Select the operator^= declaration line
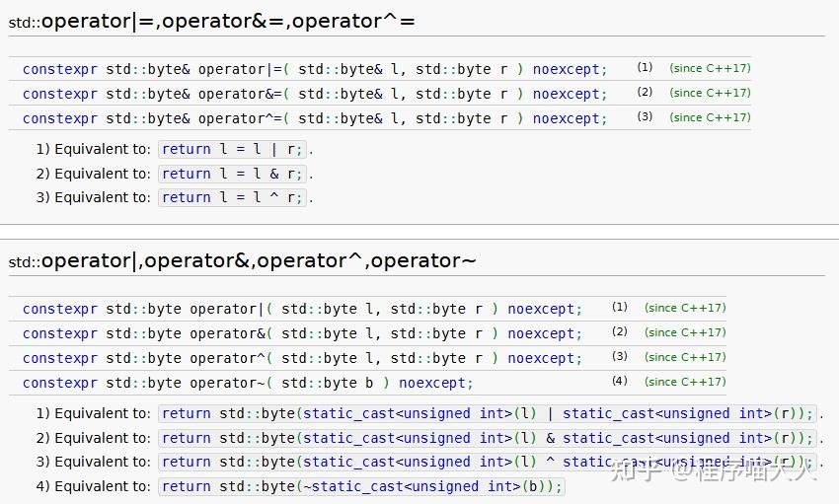Screen dimensions: 839x504 coord(315,118)
